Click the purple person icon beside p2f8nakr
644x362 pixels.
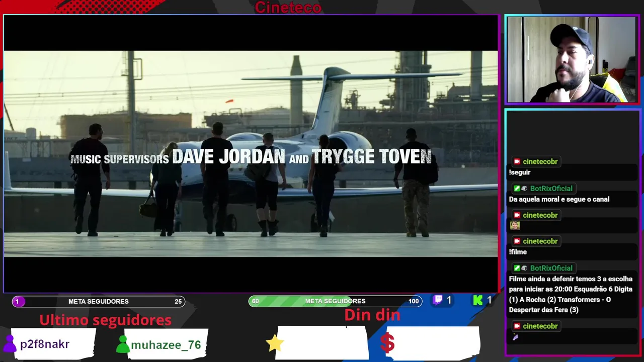pyautogui.click(x=10, y=344)
